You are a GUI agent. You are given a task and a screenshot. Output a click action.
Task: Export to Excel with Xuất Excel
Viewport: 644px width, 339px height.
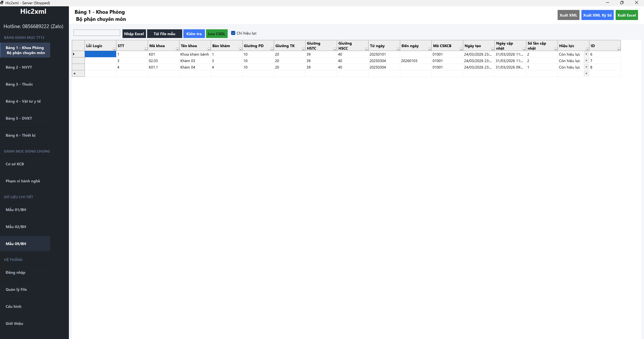627,15
